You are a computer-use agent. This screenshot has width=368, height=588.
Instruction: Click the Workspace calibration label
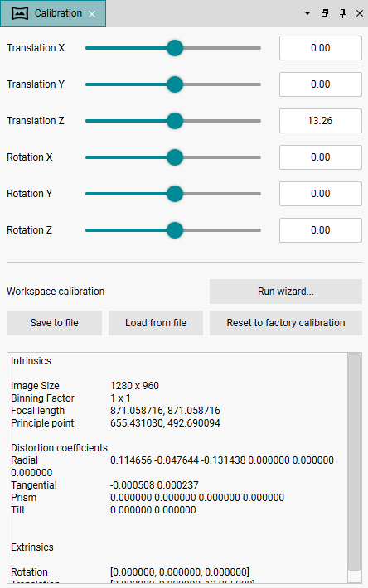coord(56,292)
